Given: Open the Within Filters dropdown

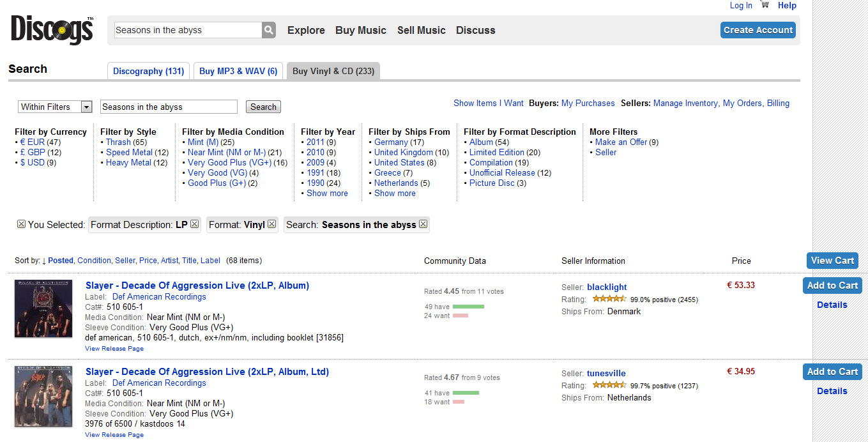Looking at the screenshot, I should coord(56,107).
